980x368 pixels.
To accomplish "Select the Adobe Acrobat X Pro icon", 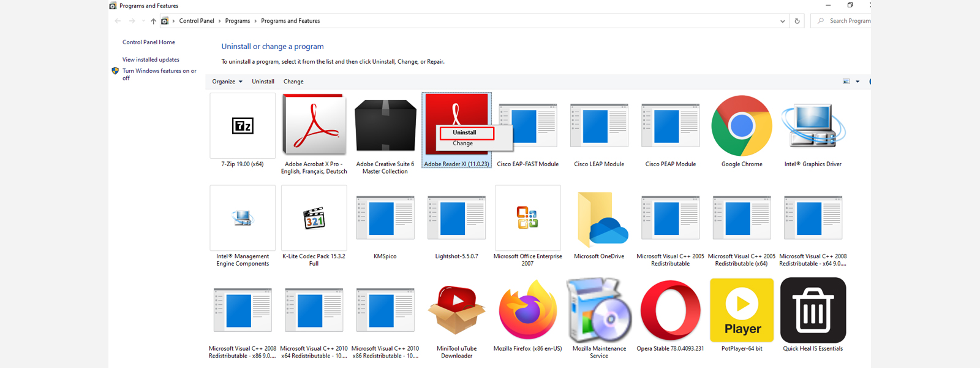I will point(314,126).
